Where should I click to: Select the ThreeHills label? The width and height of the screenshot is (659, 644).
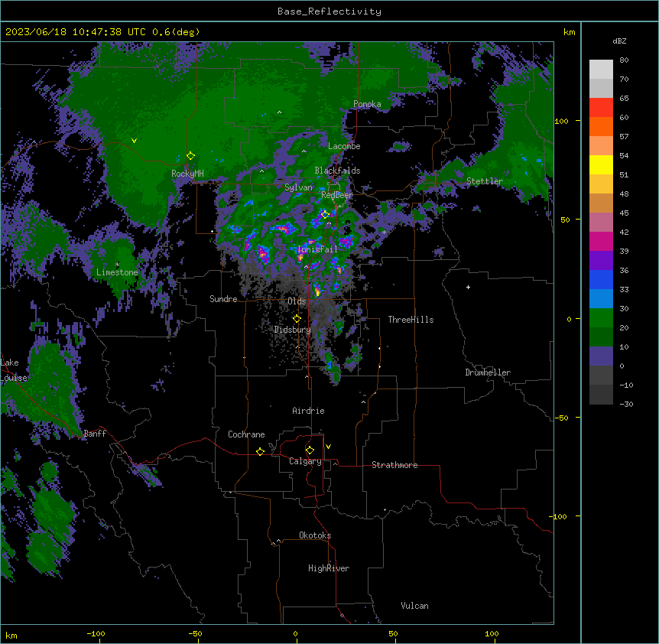tap(411, 320)
